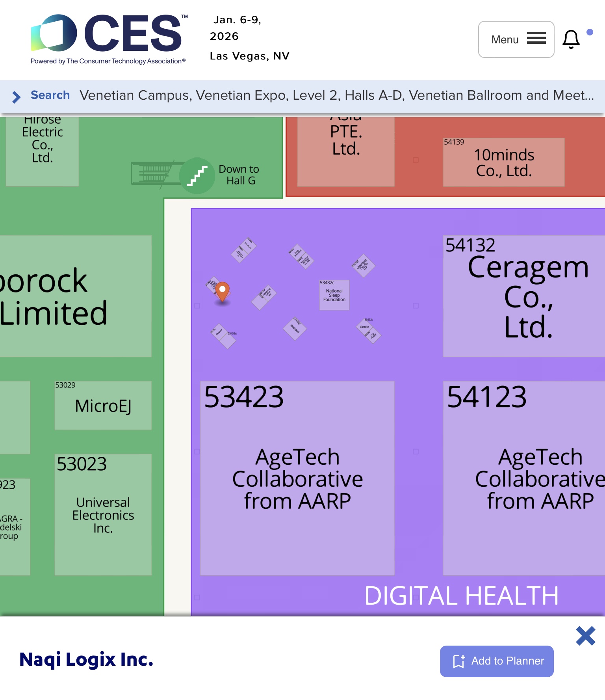Select the Ceragem Co., Ltd. booth
The height and width of the screenshot is (700, 605).
tap(523, 296)
